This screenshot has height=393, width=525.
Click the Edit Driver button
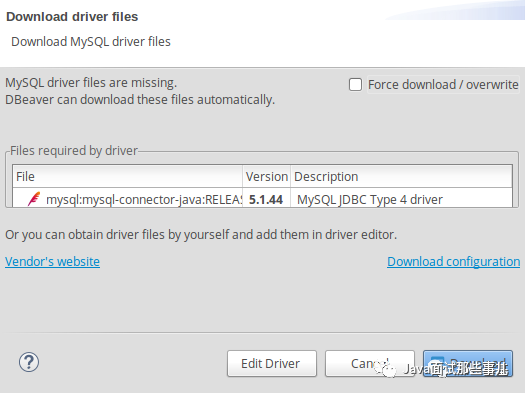[x=272, y=364]
